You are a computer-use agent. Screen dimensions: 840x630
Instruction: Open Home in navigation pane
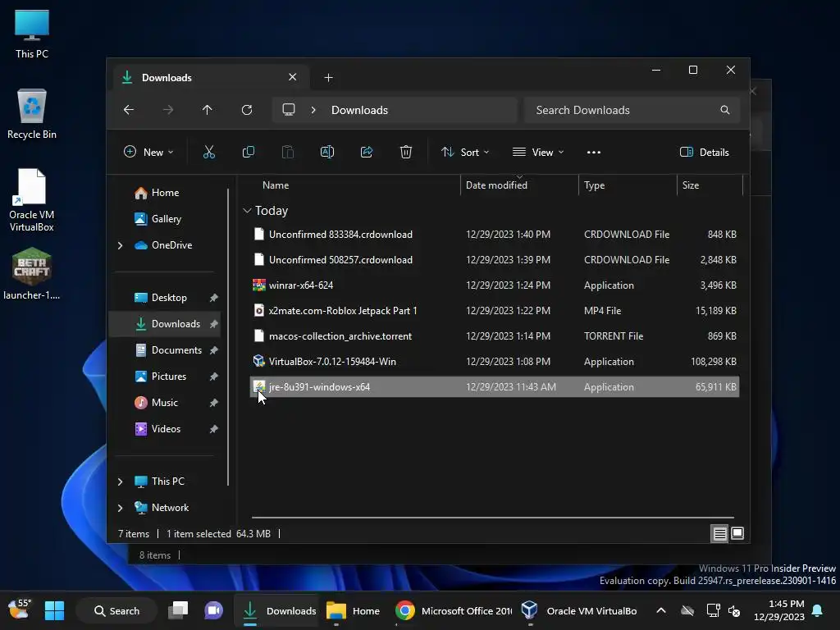[x=165, y=193]
